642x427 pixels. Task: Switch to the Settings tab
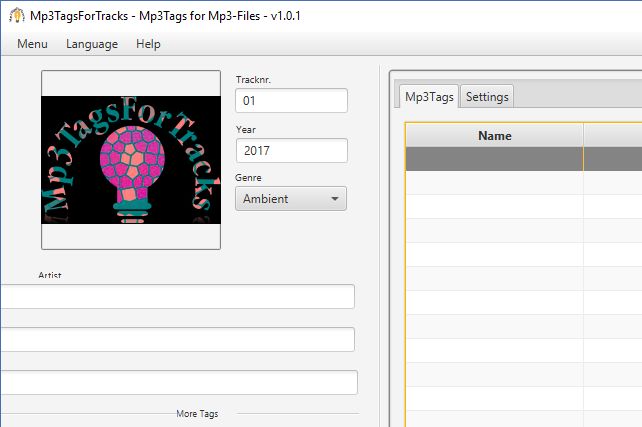coord(487,97)
